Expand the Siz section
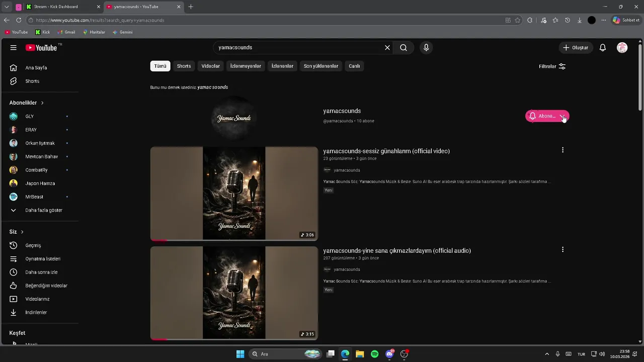The image size is (644, 362). coord(17,232)
